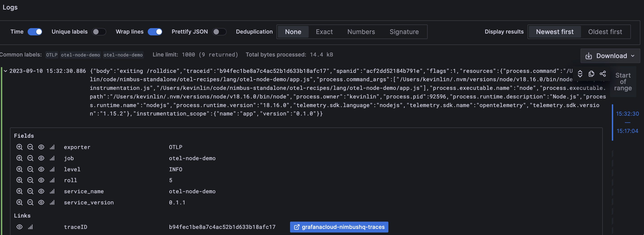Viewport: 644px width, 235px height.
Task: Share a link to this log line
Action: click(603, 74)
